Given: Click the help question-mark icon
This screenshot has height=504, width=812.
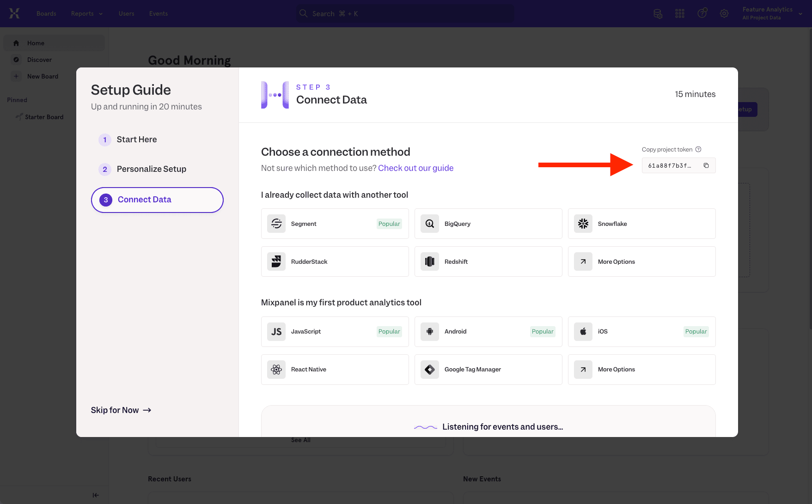Looking at the screenshot, I should [702, 13].
